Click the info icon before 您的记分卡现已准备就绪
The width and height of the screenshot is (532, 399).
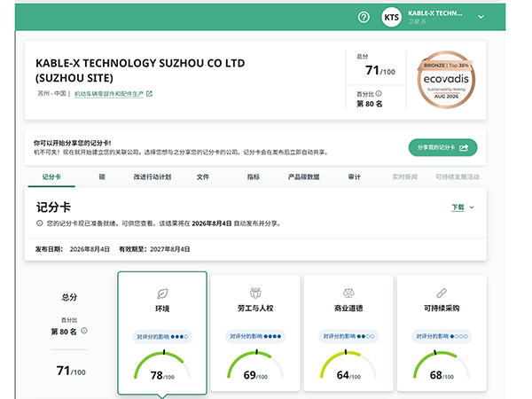pos(40,223)
